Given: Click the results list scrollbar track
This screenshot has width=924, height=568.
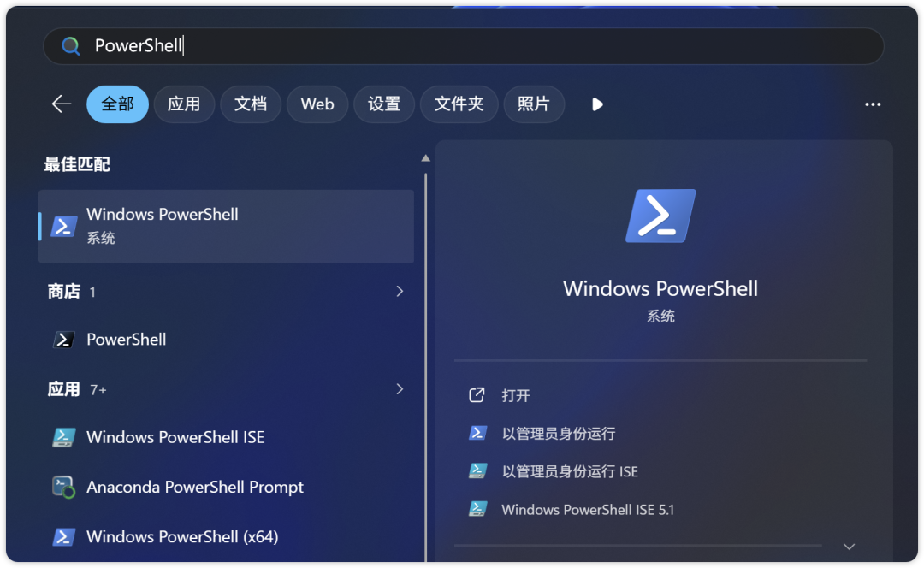Looking at the screenshot, I should 425,365.
